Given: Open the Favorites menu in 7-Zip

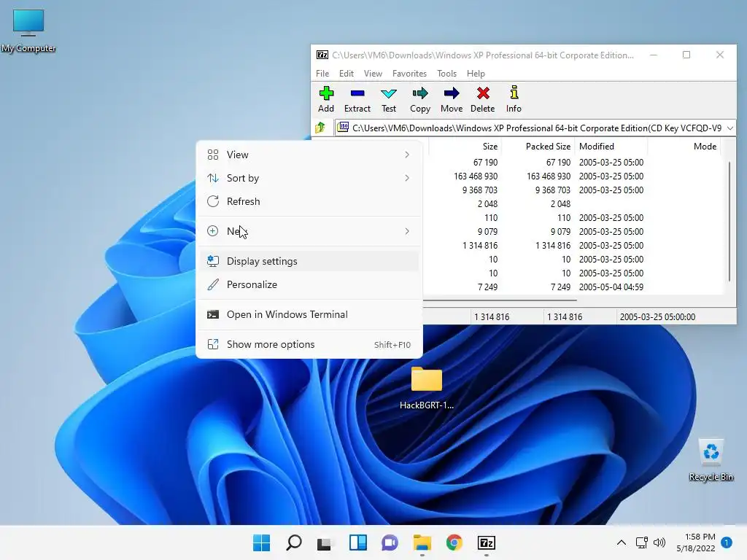Looking at the screenshot, I should (409, 74).
